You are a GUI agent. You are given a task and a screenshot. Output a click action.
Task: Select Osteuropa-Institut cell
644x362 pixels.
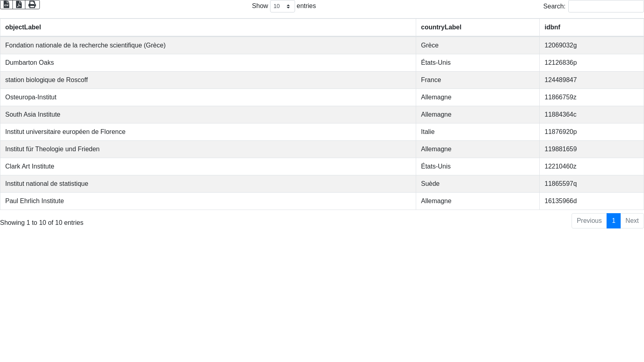208,97
